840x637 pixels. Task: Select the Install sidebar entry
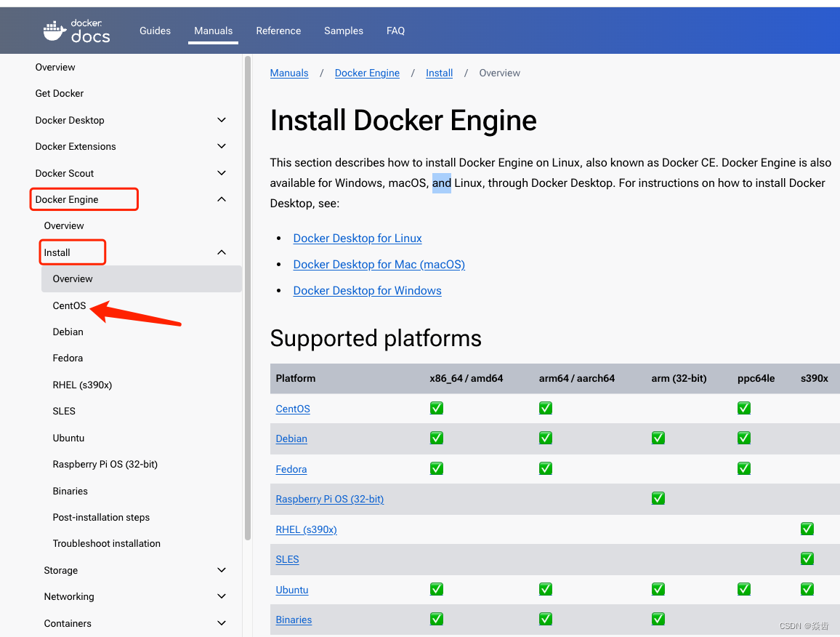(57, 252)
